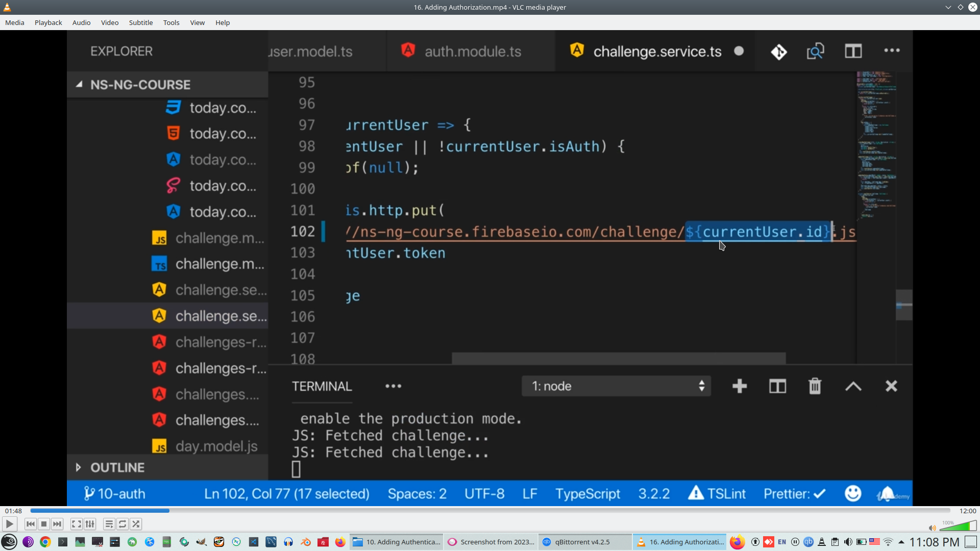
Task: Adjust the volume slider
Action: point(959,526)
